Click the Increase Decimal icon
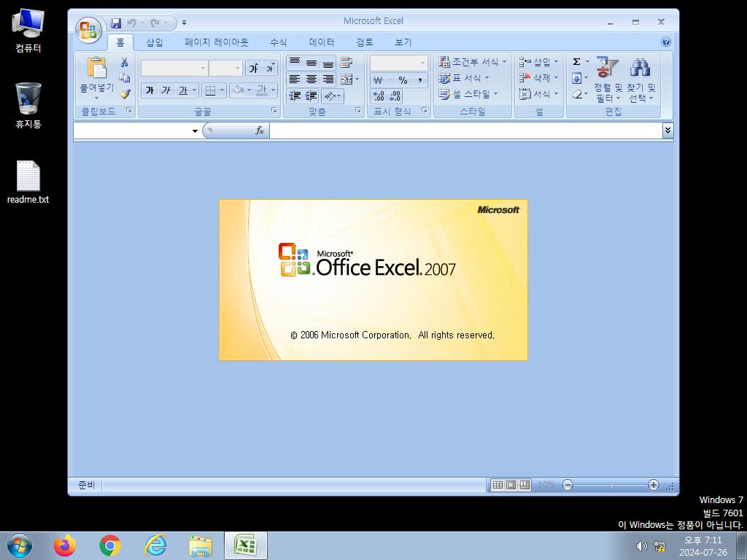Image resolution: width=747 pixels, height=560 pixels. click(379, 96)
